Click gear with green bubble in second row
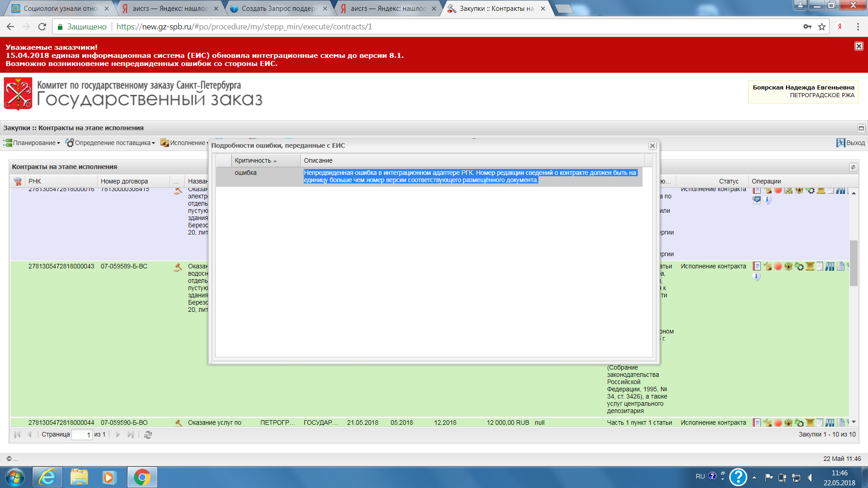Viewport: 868px width, 488px height. click(x=799, y=267)
